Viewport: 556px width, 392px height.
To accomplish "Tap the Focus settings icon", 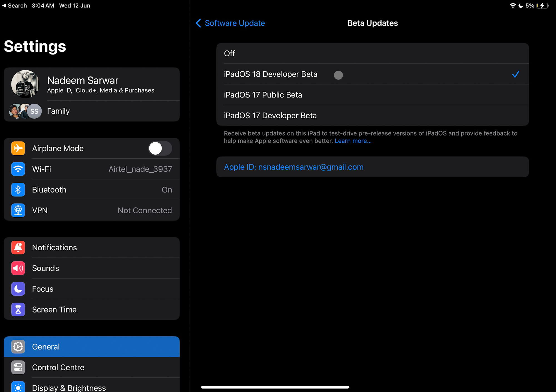I will pyautogui.click(x=18, y=288).
